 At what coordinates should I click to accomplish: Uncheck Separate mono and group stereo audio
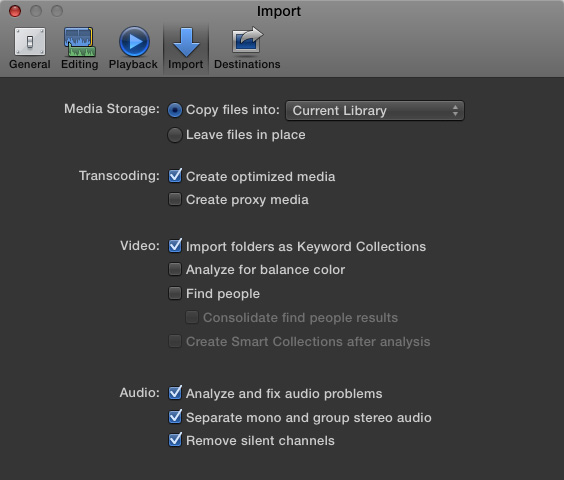(x=175, y=417)
